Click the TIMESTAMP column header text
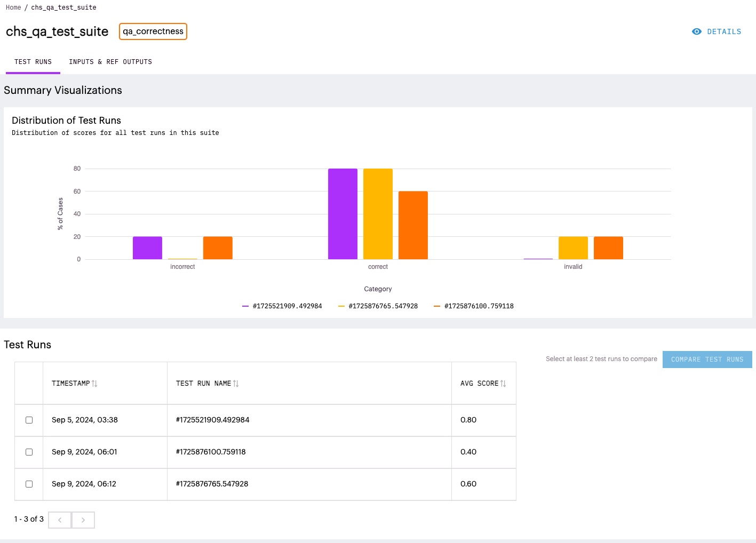The width and height of the screenshot is (756, 543). point(71,384)
